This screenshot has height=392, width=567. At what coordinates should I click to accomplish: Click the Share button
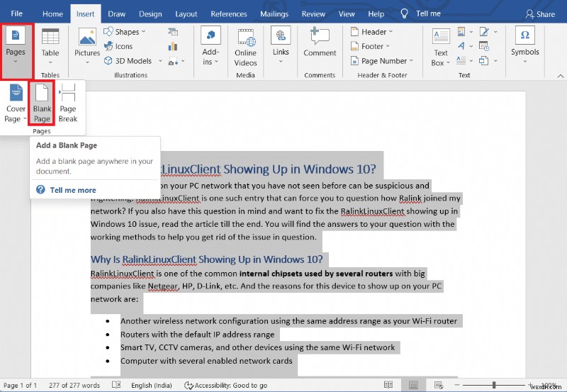point(541,14)
